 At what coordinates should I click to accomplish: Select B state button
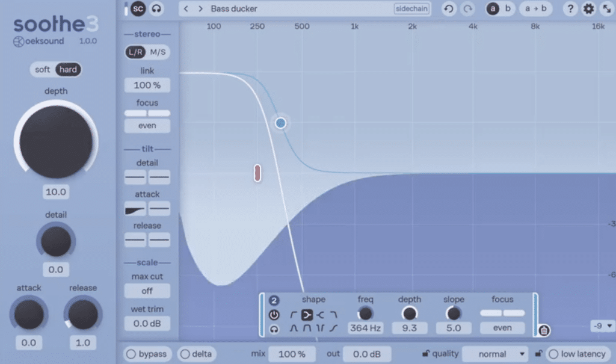(x=508, y=8)
